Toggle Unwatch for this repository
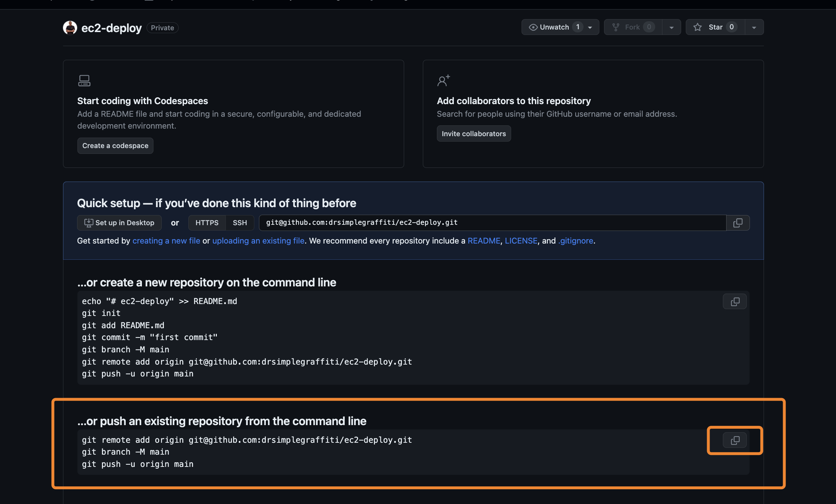The image size is (836, 504). [555, 27]
